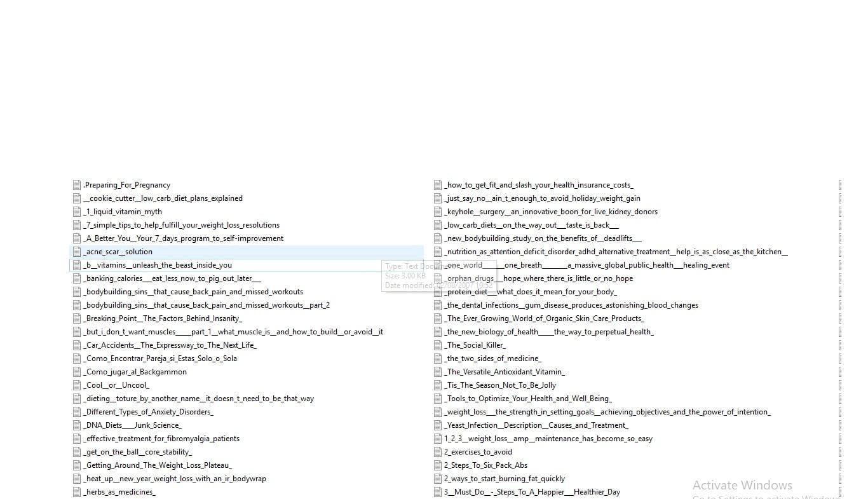
Task: Select the icon for 2_exercises_to_avoid
Action: tap(438, 452)
